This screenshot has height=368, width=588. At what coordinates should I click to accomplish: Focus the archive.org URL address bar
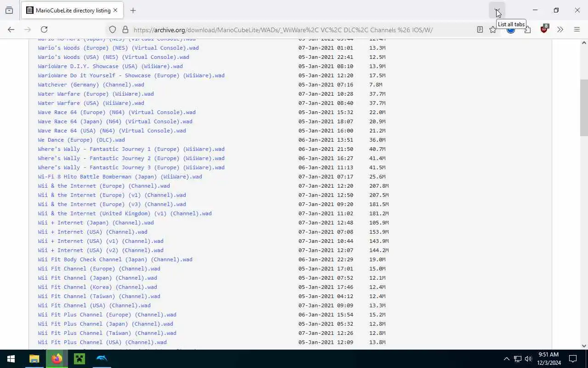click(x=283, y=30)
